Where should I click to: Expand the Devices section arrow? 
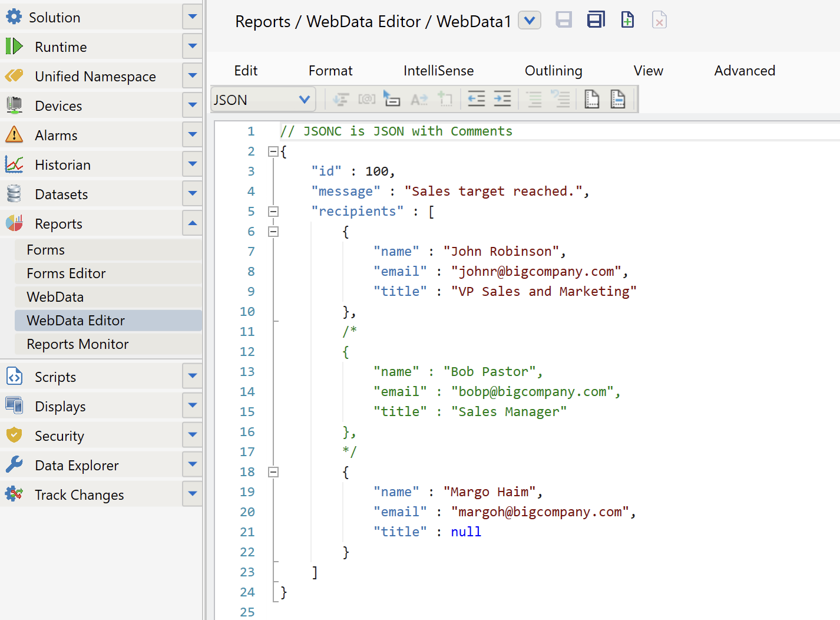(192, 105)
